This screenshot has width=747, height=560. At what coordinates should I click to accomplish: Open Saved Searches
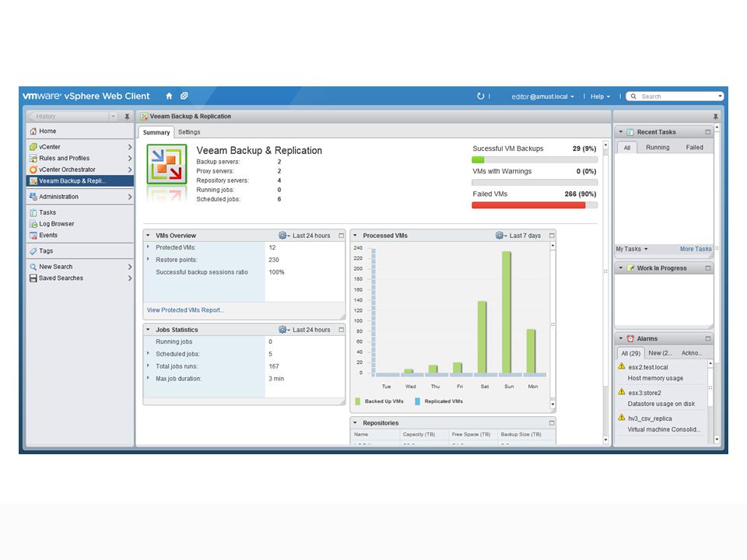pos(79,278)
